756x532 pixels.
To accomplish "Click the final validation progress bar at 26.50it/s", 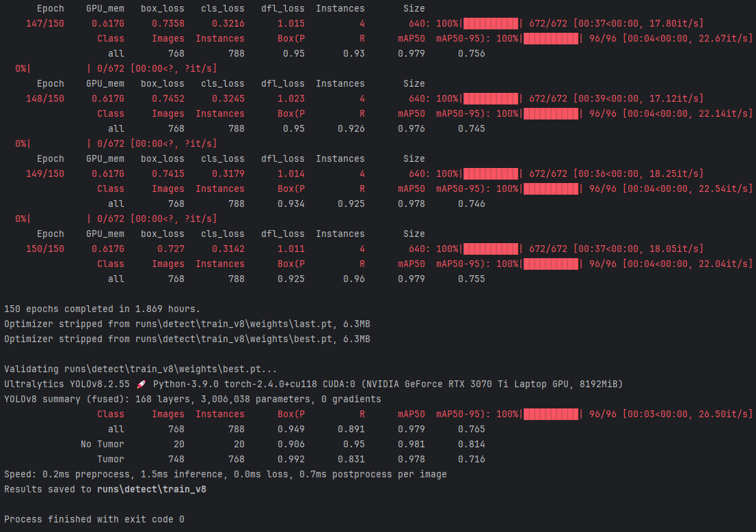I will click(551, 415).
